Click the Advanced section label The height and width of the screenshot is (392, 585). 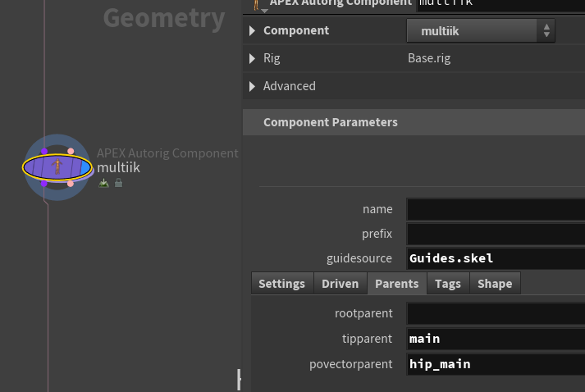tap(290, 86)
